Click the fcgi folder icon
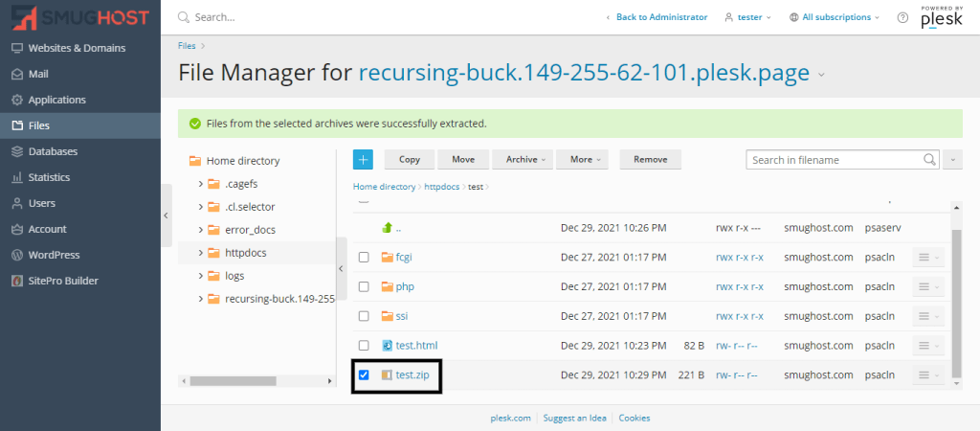This screenshot has height=431, width=980. tap(387, 257)
